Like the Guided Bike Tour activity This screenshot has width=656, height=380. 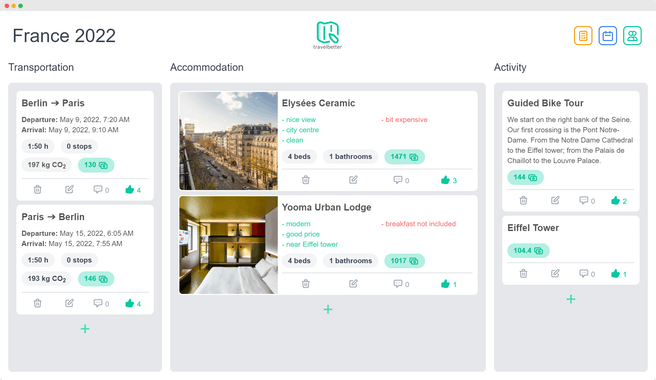[619, 201]
